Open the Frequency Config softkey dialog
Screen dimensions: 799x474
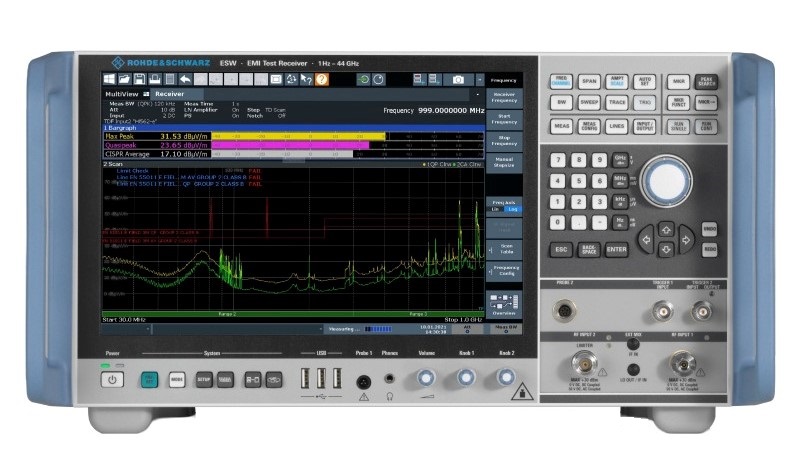(503, 271)
